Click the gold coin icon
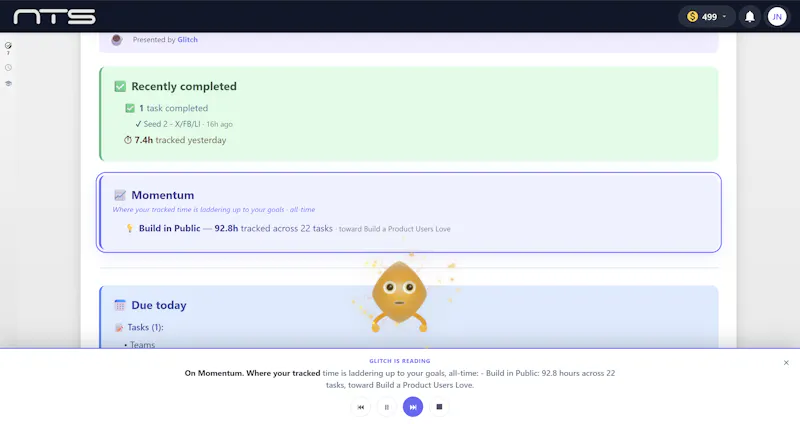800x424 pixels. point(692,17)
